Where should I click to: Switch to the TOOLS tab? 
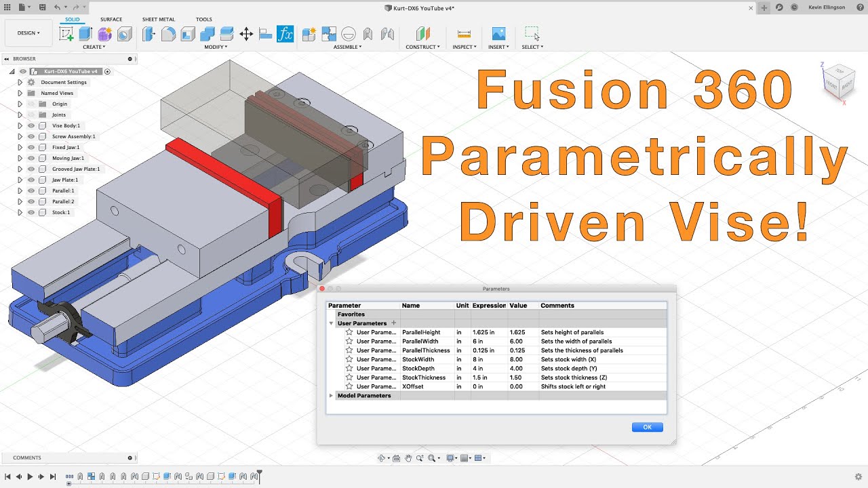[x=203, y=20]
